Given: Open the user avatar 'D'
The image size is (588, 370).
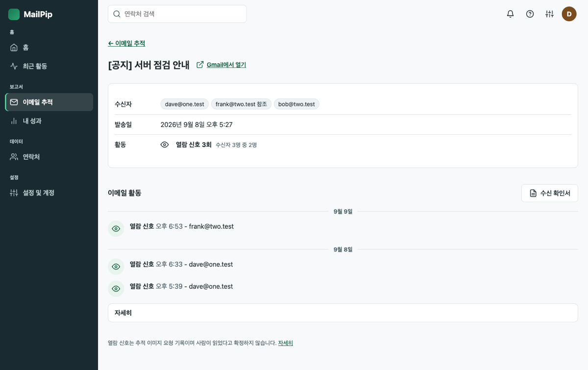Looking at the screenshot, I should 569,14.
